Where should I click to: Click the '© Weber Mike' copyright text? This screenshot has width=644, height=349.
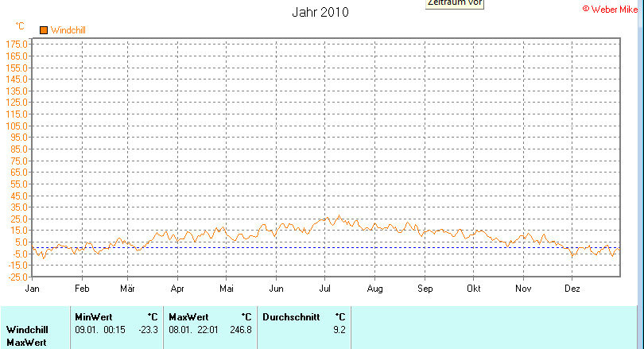tap(610, 9)
